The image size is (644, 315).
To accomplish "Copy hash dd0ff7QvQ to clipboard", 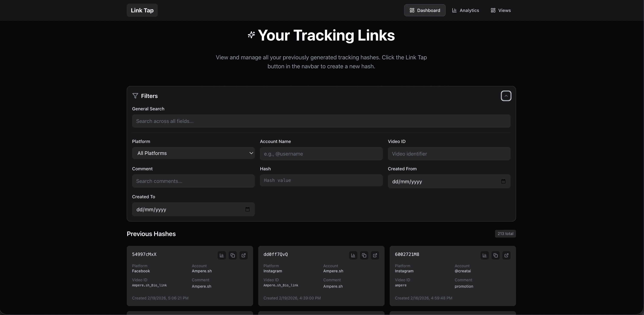I will click(x=364, y=255).
